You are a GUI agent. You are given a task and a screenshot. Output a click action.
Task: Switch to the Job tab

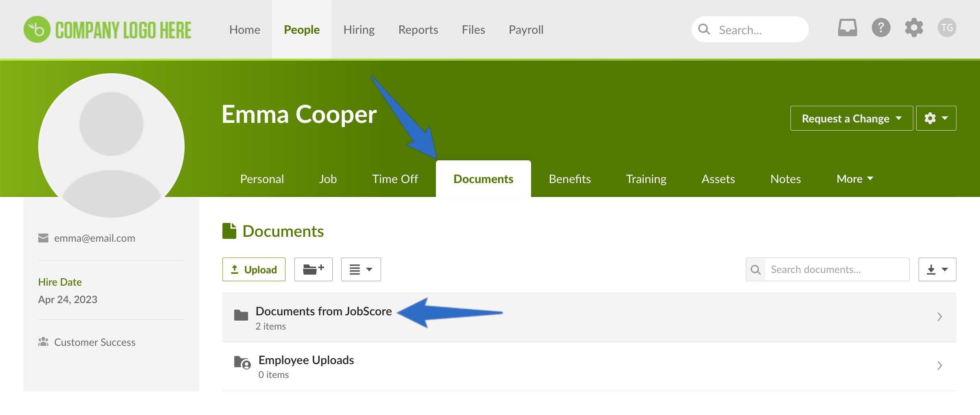click(328, 179)
